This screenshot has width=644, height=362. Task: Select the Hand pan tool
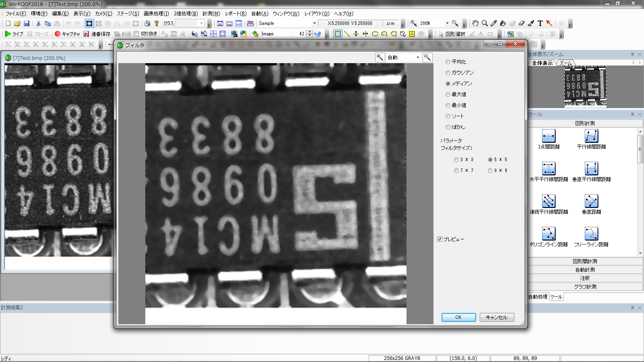pyautogui.click(x=475, y=23)
